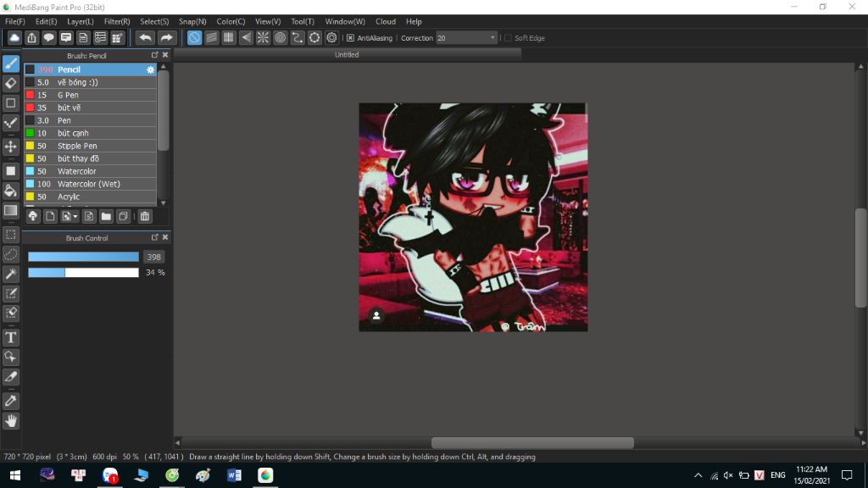The height and width of the screenshot is (488, 868).
Task: Toggle parallel lines snap
Action: tap(211, 37)
